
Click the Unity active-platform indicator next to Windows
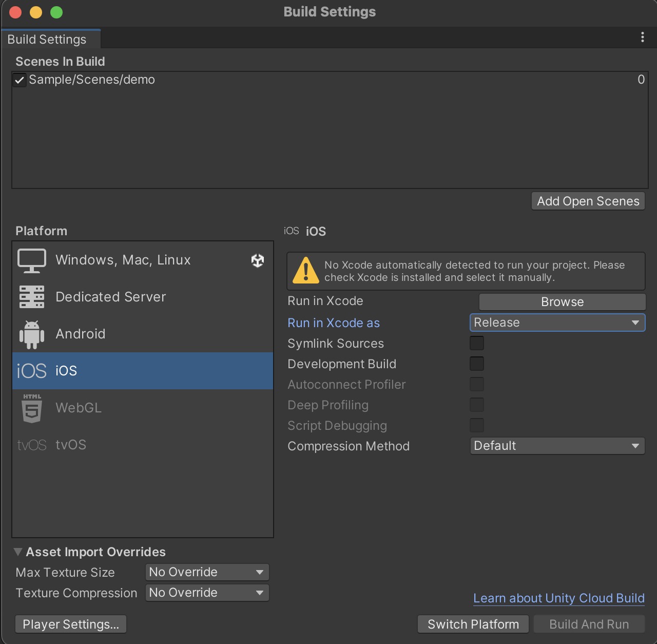[257, 260]
